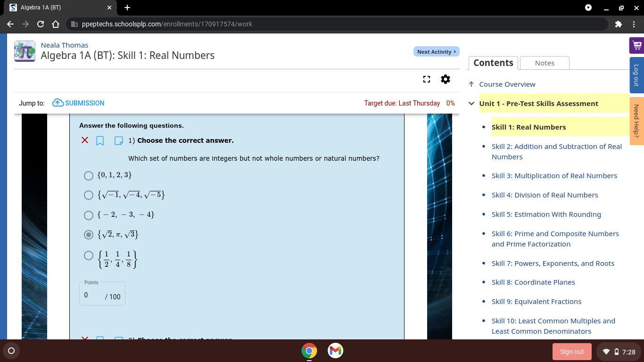Open the Neala Thomas profile link
This screenshot has width=644, height=362.
[65, 45]
